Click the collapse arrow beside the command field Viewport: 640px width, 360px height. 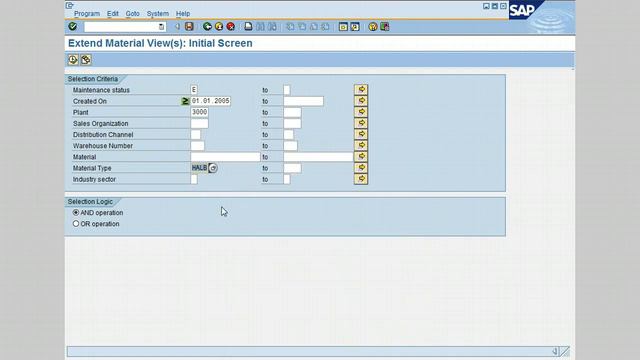point(177,27)
